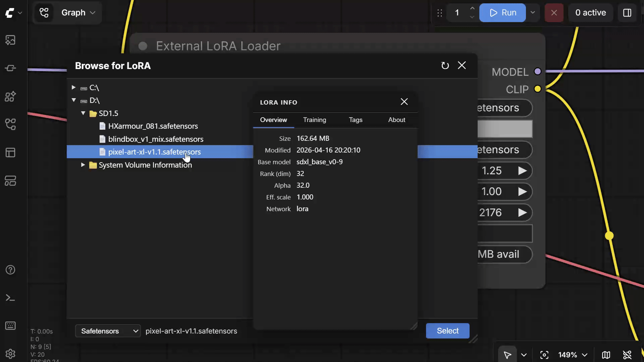Open keyboard shortcuts icon
The image size is (644, 362).
click(x=10, y=325)
